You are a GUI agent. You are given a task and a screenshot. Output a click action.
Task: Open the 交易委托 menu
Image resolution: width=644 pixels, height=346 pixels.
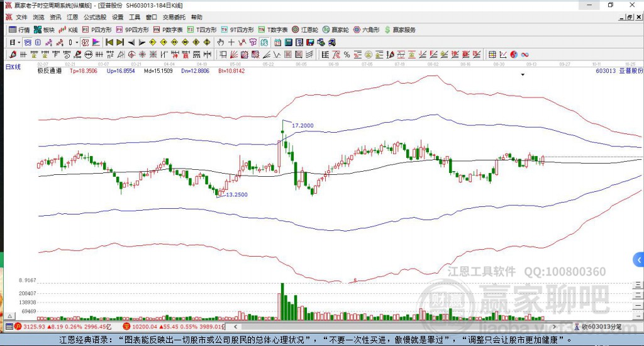(173, 17)
